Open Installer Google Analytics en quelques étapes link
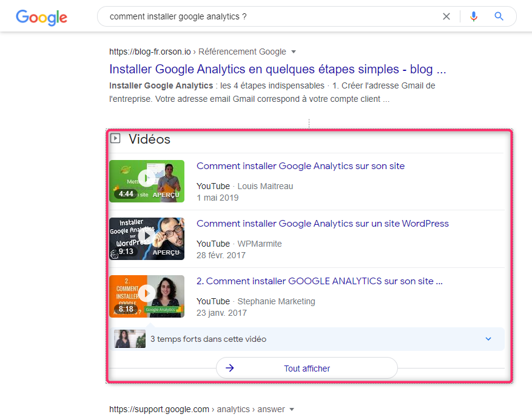Screen dimensions: 532x417 (x=278, y=69)
